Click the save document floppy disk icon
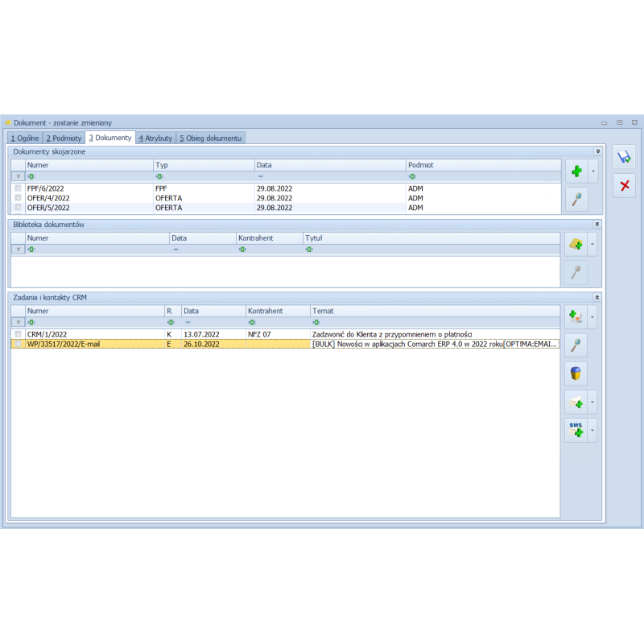 coord(624,157)
